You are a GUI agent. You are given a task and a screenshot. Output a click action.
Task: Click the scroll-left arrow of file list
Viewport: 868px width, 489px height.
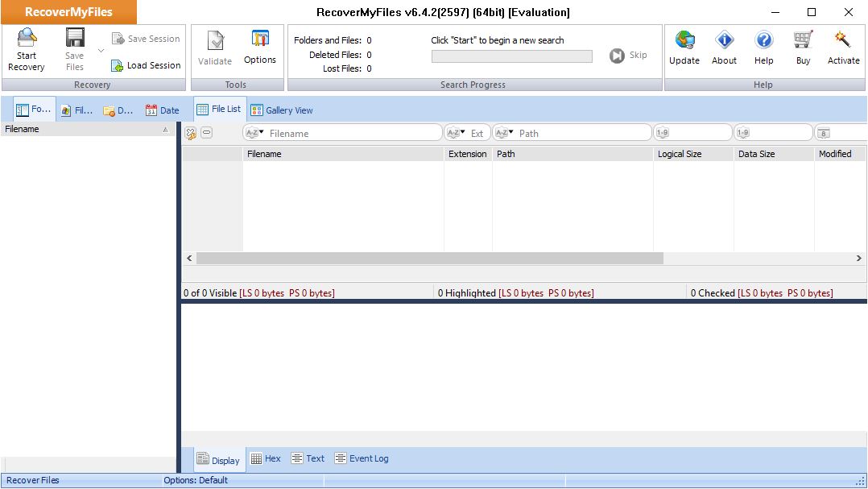pos(189,258)
